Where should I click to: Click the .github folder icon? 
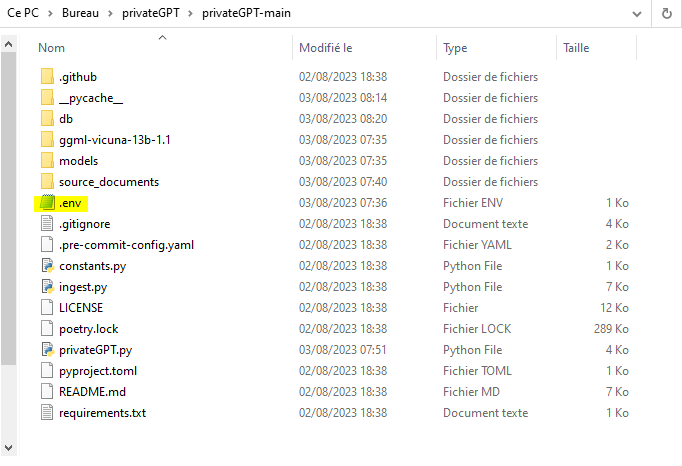(47, 77)
